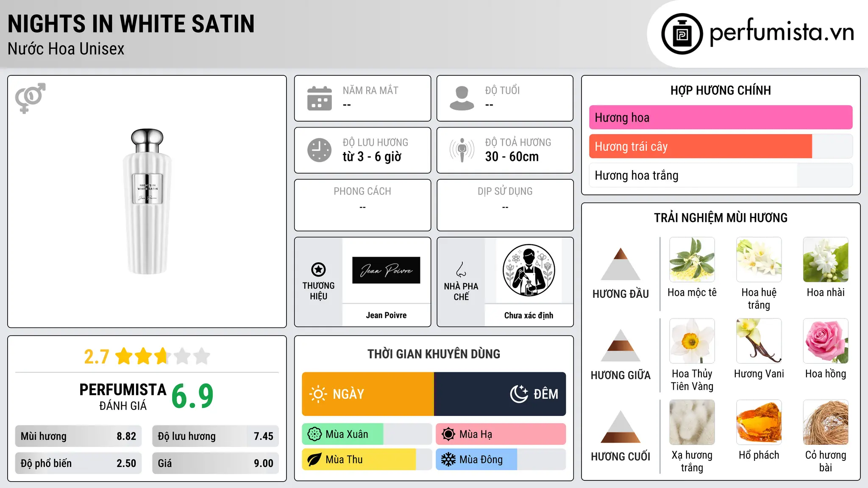Click the dark Đêm time segment
868x488 pixels.
coord(500,394)
